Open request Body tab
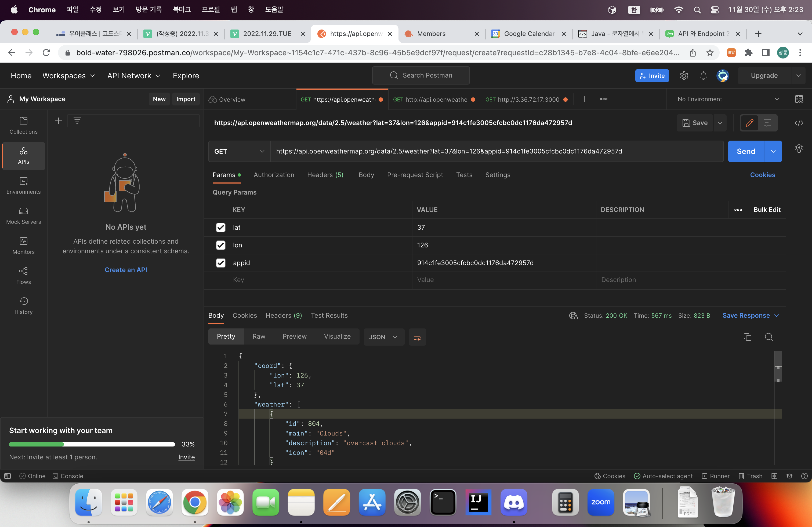The width and height of the screenshot is (812, 527). pyautogui.click(x=366, y=175)
